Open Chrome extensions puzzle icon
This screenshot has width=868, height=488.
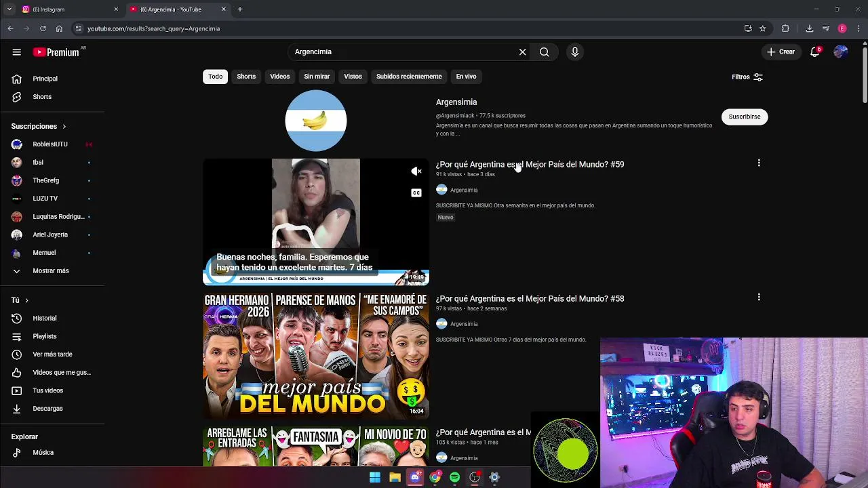pyautogui.click(x=785, y=28)
